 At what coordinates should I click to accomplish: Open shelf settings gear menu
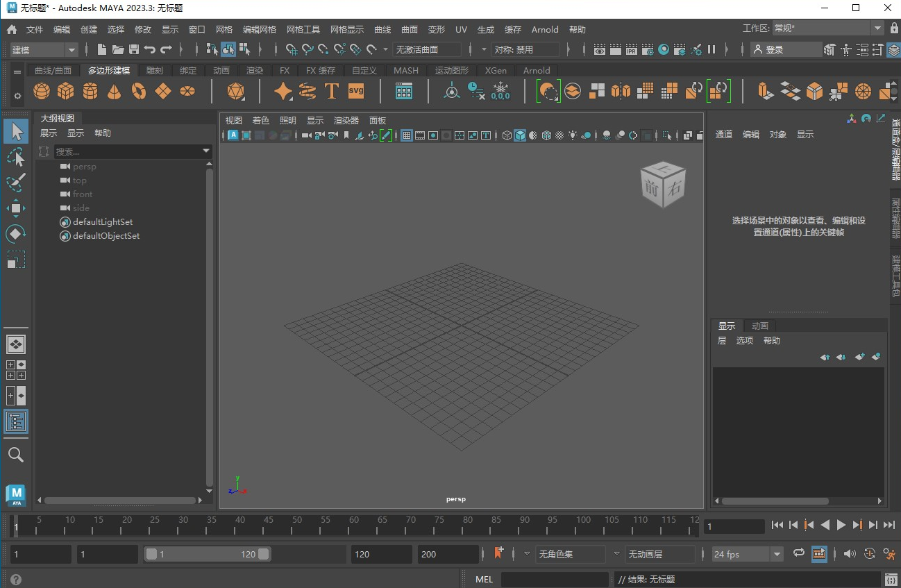click(x=17, y=96)
